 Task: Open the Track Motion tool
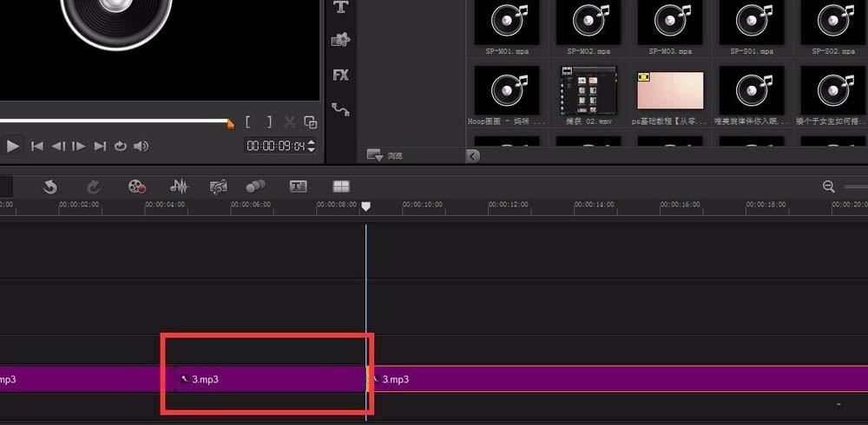point(255,186)
